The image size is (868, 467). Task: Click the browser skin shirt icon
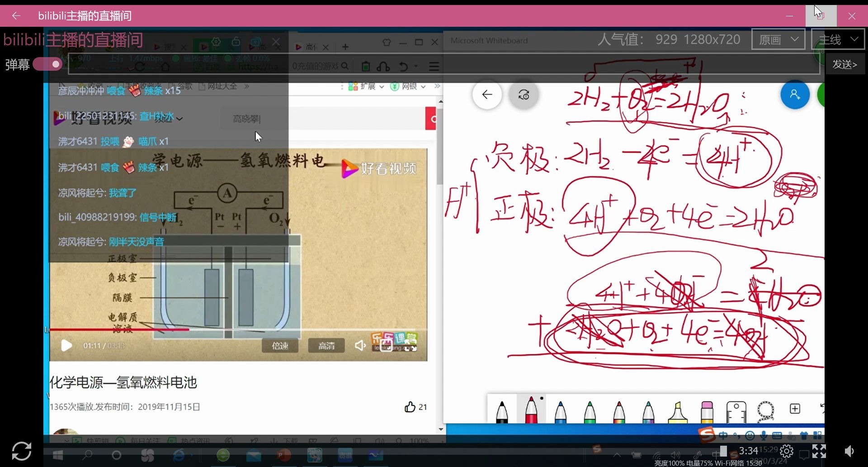coord(387,42)
